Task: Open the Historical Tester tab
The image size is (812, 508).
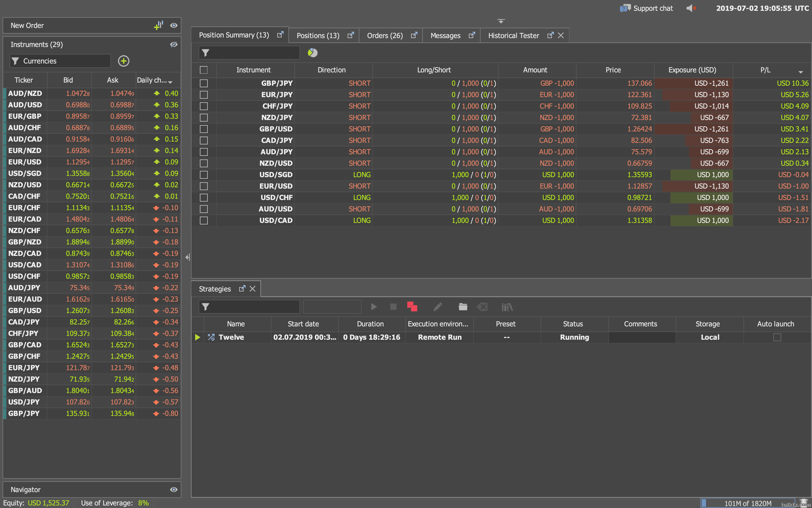Action: point(514,36)
